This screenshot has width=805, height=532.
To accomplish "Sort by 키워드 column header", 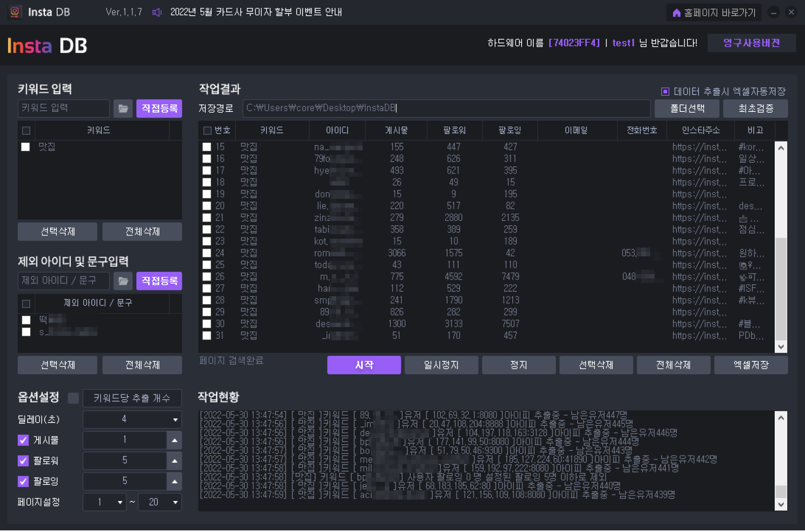I will click(x=272, y=130).
